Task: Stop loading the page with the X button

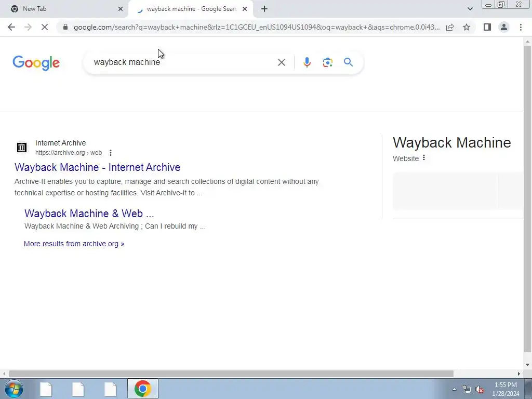Action: pyautogui.click(x=45, y=27)
